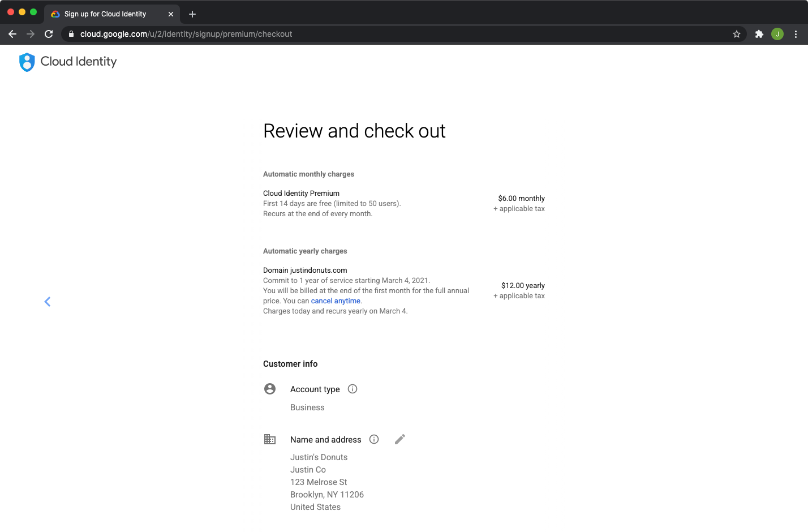
Task: Edit name and address with pencil icon
Action: click(x=400, y=439)
